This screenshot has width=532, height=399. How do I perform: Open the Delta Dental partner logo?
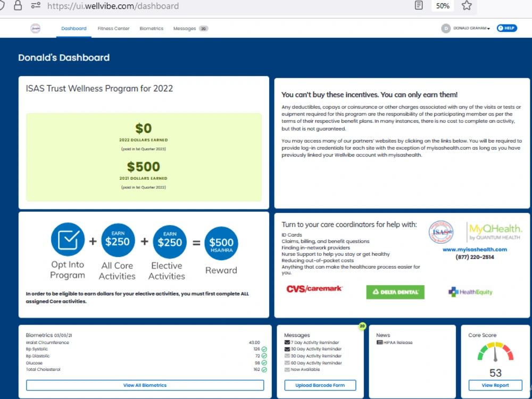(395, 292)
